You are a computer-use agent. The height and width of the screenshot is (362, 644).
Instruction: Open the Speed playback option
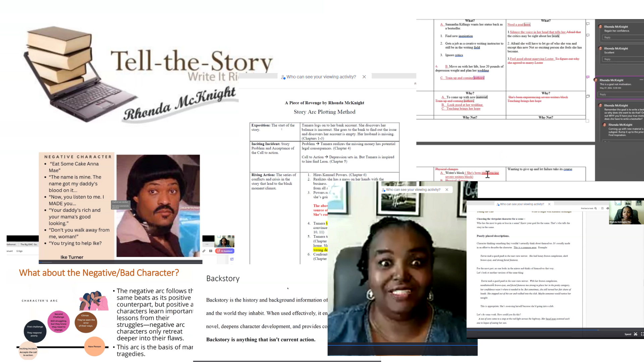628,334
